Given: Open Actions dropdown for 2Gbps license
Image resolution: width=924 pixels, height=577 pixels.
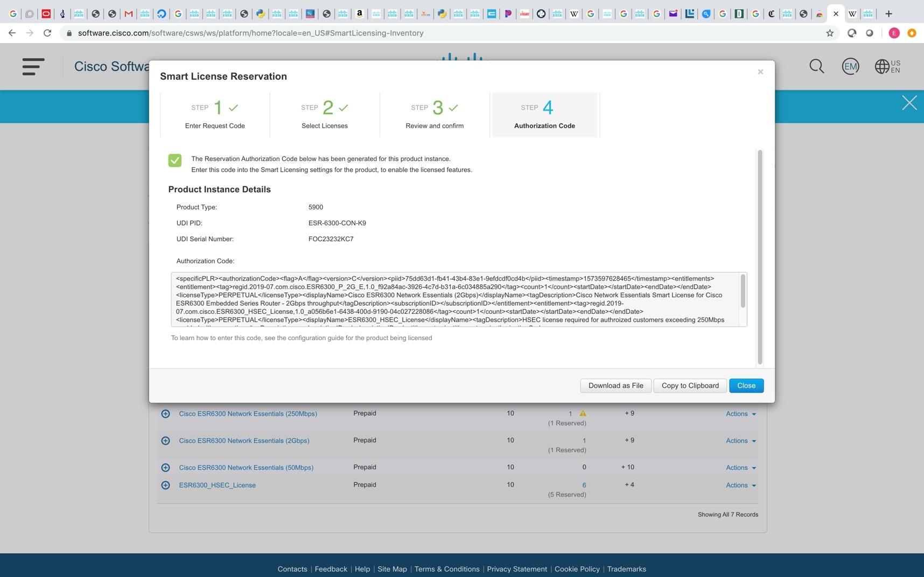Looking at the screenshot, I should (740, 441).
